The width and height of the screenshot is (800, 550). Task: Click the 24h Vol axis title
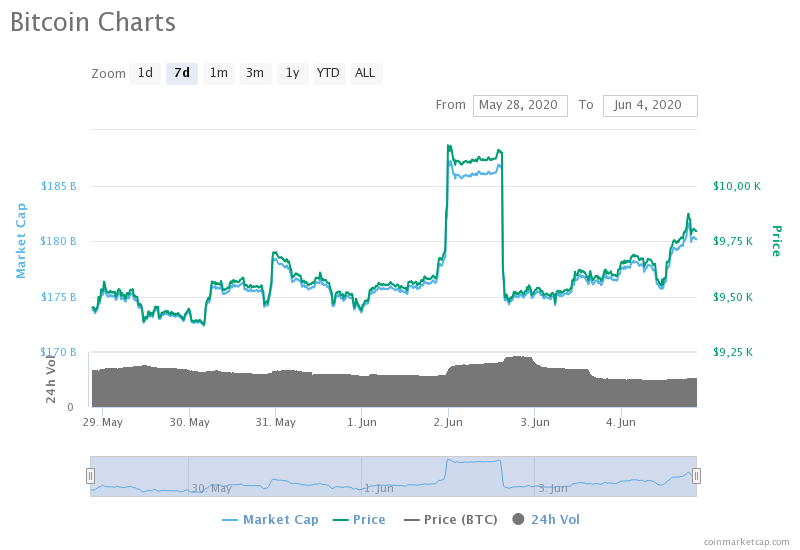coord(51,379)
